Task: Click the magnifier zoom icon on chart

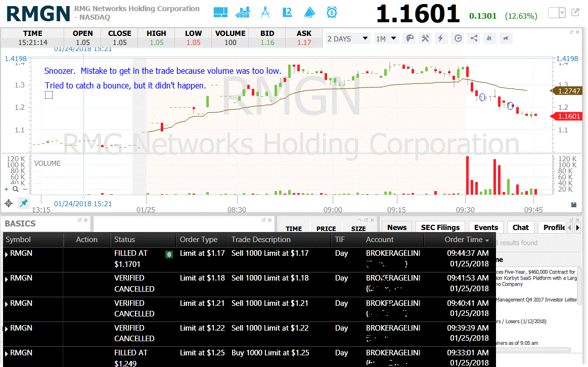Action: coord(15,189)
